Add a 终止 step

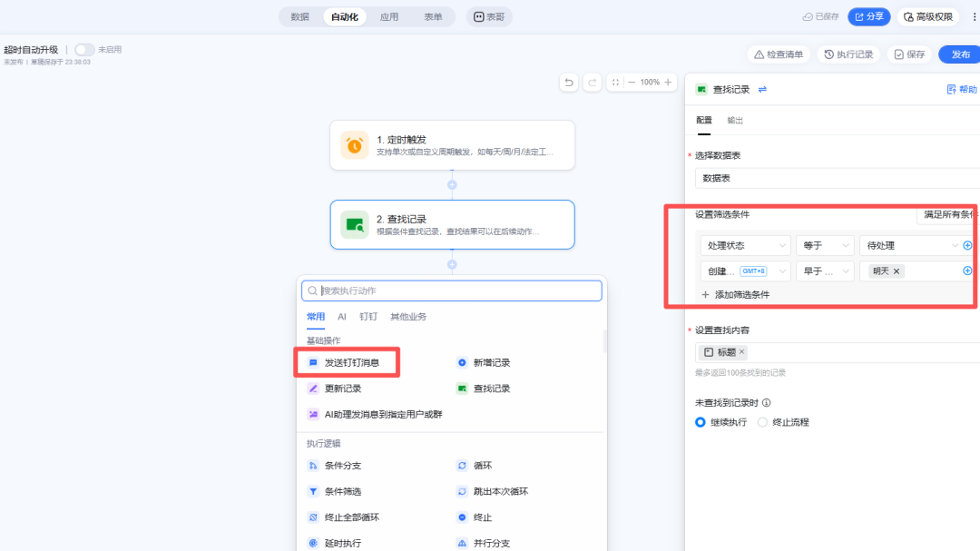pyautogui.click(x=475, y=517)
